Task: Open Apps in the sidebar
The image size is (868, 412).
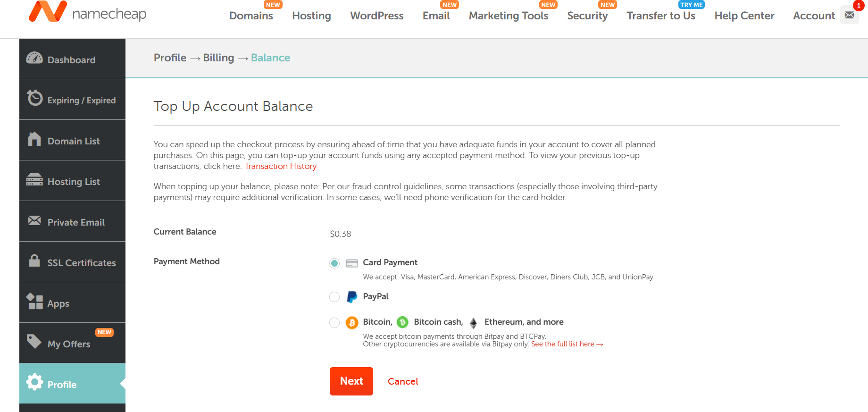Action: coord(72,303)
